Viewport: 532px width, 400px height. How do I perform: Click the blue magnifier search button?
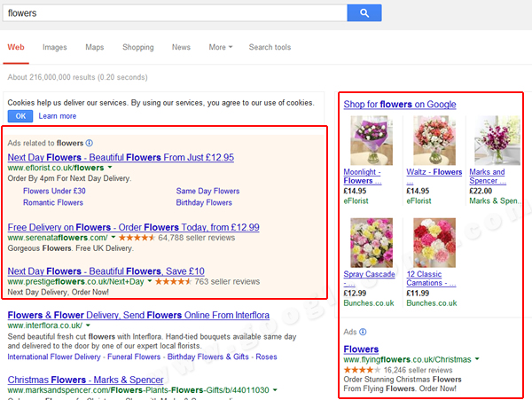point(364,12)
